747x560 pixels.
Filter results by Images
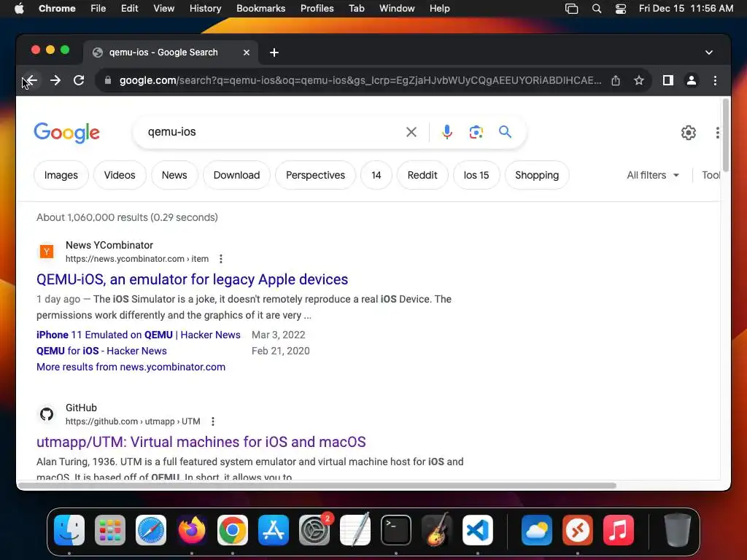[61, 175]
